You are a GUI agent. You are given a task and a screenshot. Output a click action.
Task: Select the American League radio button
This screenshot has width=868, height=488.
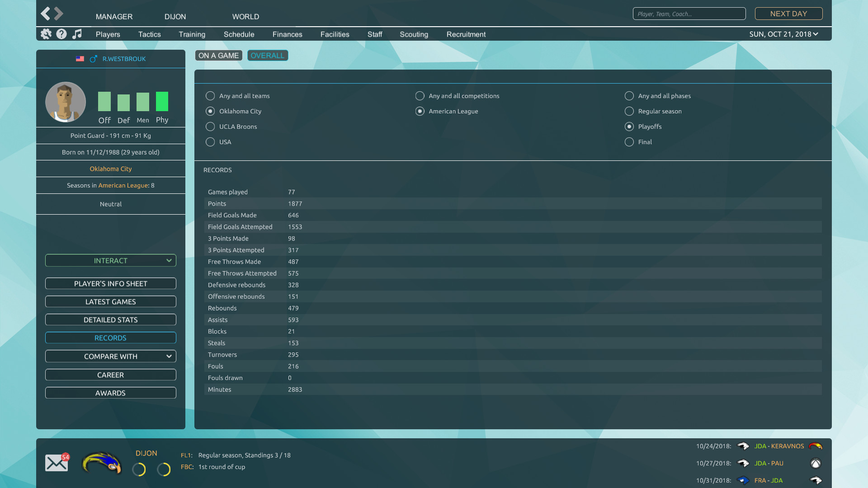click(420, 111)
